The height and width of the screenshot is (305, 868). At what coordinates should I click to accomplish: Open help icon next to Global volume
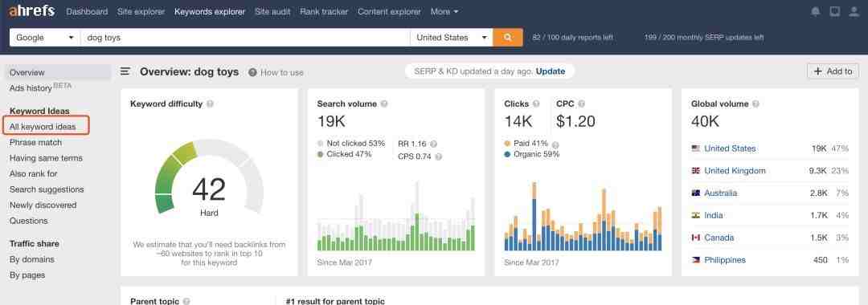point(755,104)
